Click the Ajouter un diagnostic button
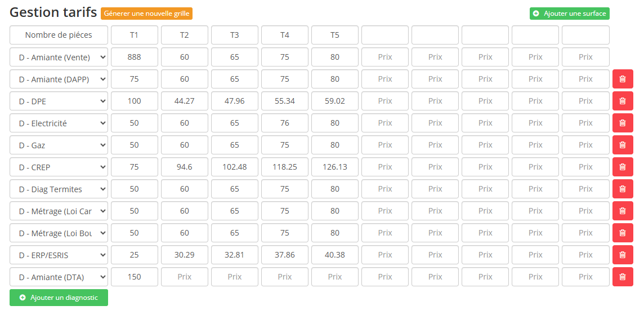 [x=59, y=298]
